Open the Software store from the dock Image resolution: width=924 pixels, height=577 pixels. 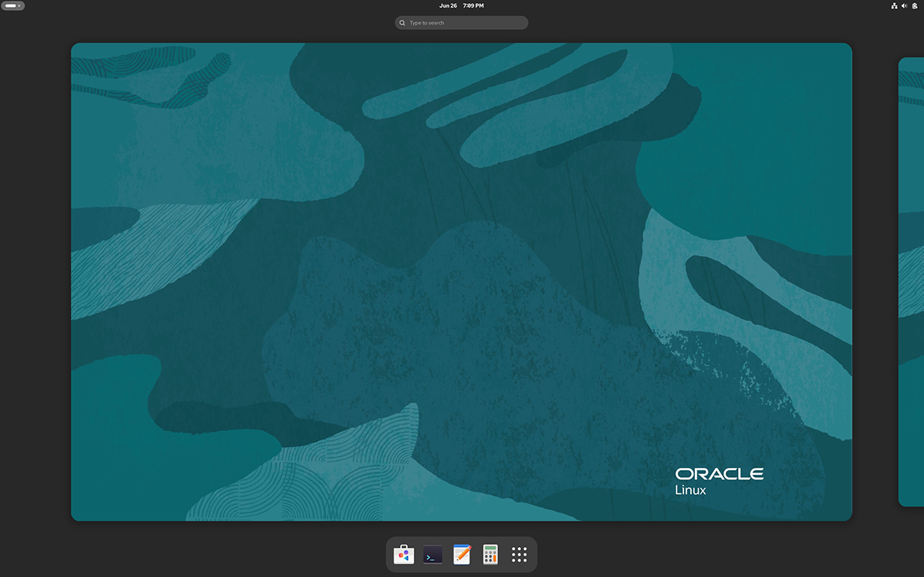pos(404,554)
